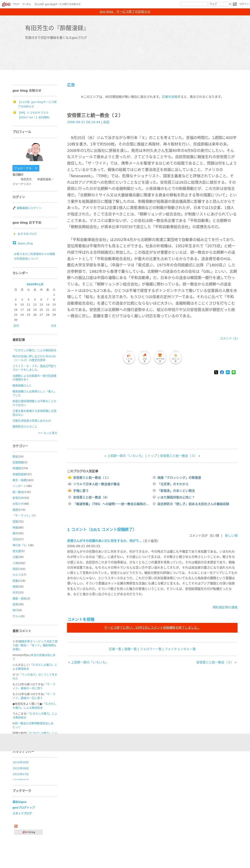Click star icon beside service-end notice
250x868 pixels.
(14, 101)
